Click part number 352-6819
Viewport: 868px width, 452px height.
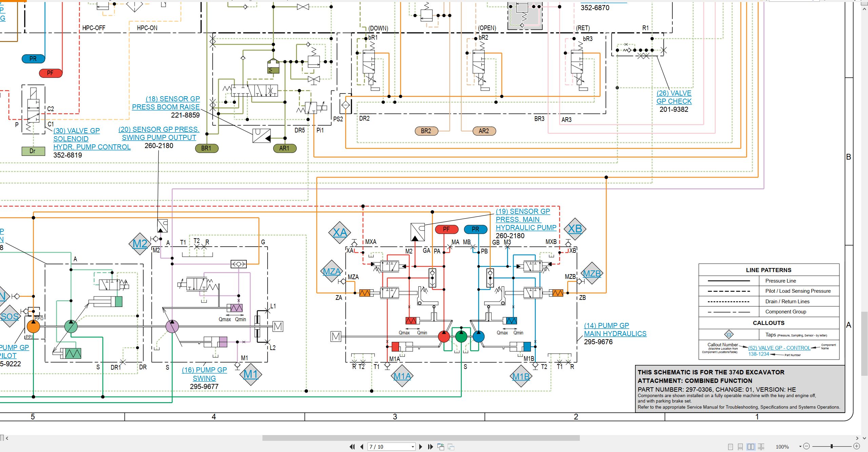(67, 155)
